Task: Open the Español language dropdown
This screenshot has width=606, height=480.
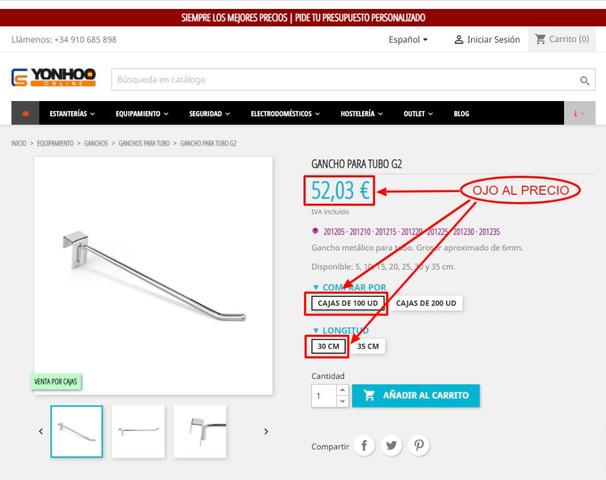Action: (x=408, y=39)
